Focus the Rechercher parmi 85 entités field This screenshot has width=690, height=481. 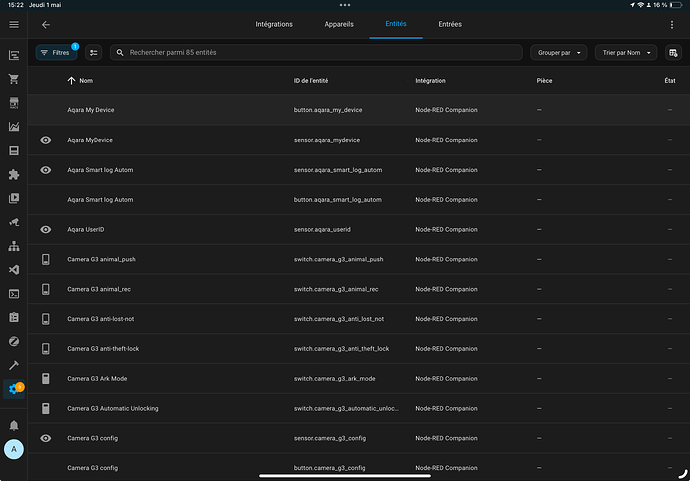coord(316,52)
